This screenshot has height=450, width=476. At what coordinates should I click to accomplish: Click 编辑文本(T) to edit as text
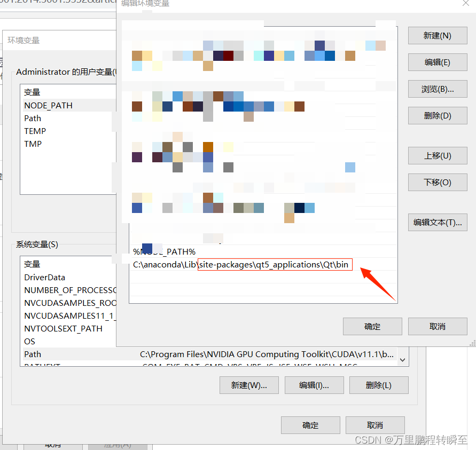(437, 222)
